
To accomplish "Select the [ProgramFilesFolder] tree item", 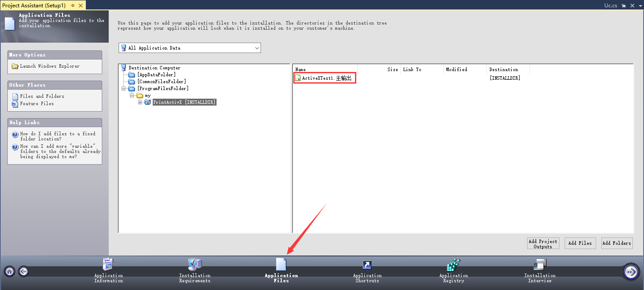I will click(163, 89).
